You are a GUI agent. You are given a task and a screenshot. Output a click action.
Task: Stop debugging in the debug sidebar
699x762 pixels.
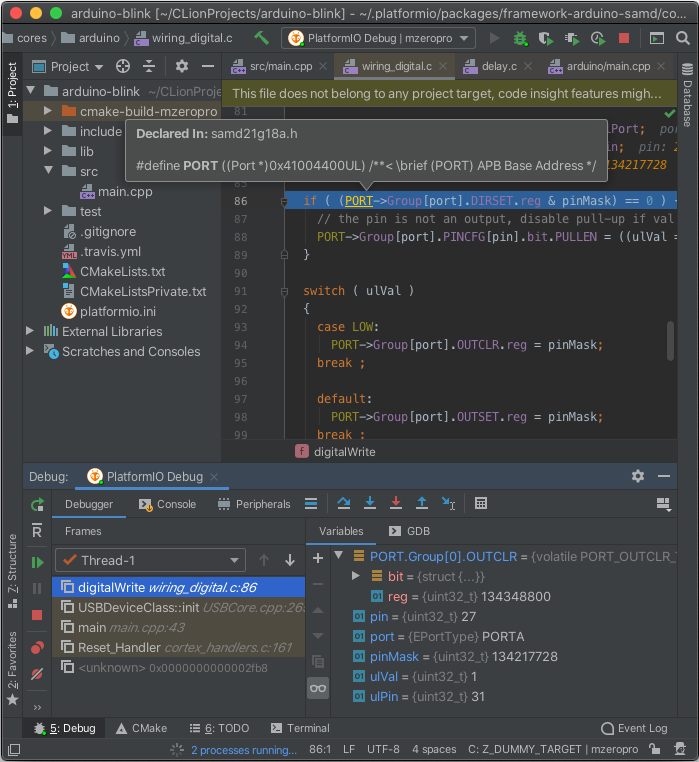(x=37, y=615)
